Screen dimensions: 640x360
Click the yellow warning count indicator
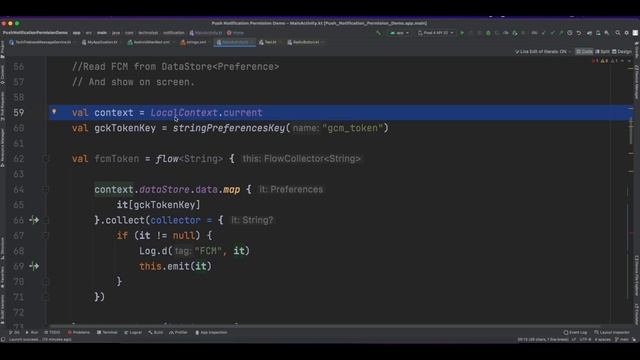click(x=604, y=61)
